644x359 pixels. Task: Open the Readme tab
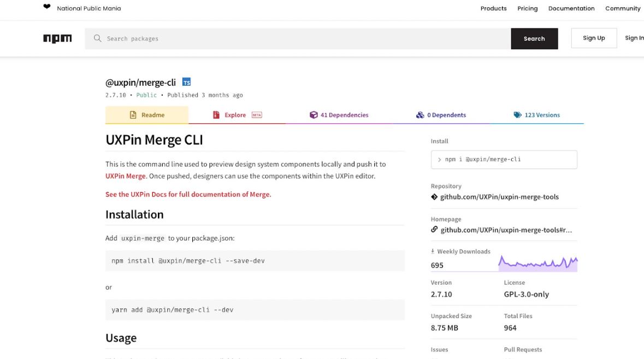(147, 115)
